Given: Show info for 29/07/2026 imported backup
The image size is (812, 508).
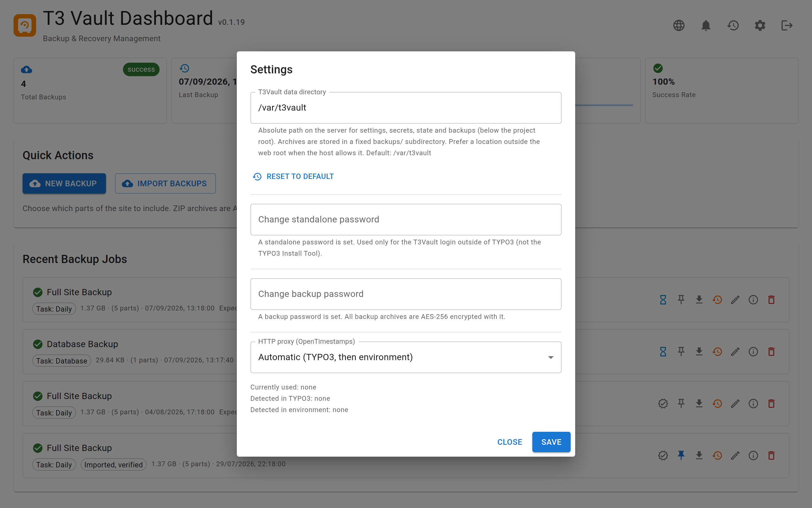Looking at the screenshot, I should pos(753,456).
